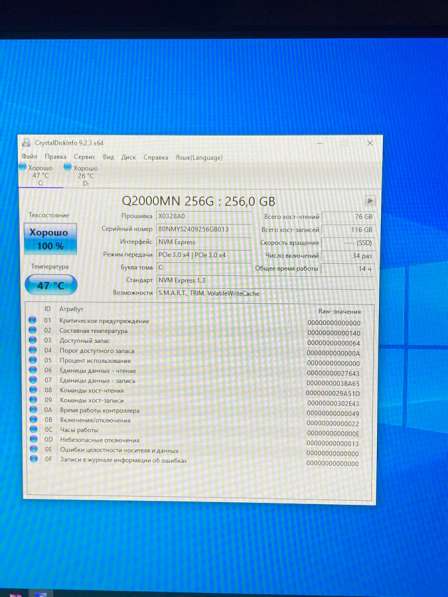Click the 47 °C temperature button

click(51, 285)
